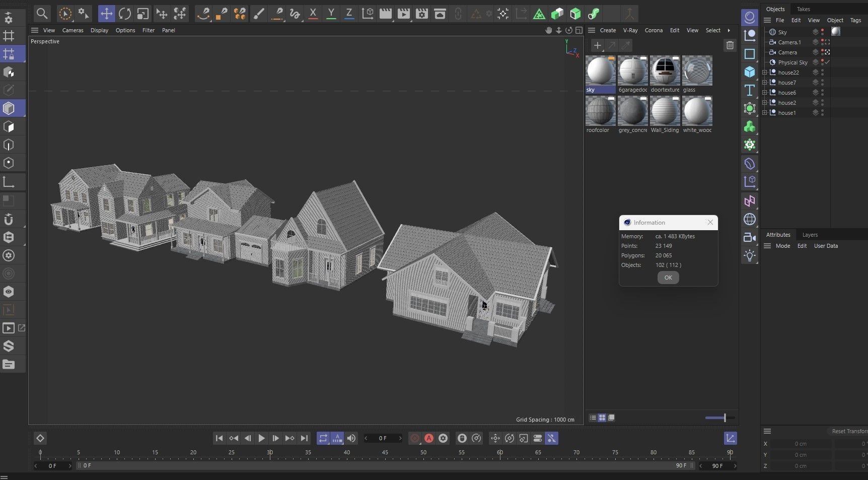Click the light bulb icon

click(x=750, y=255)
